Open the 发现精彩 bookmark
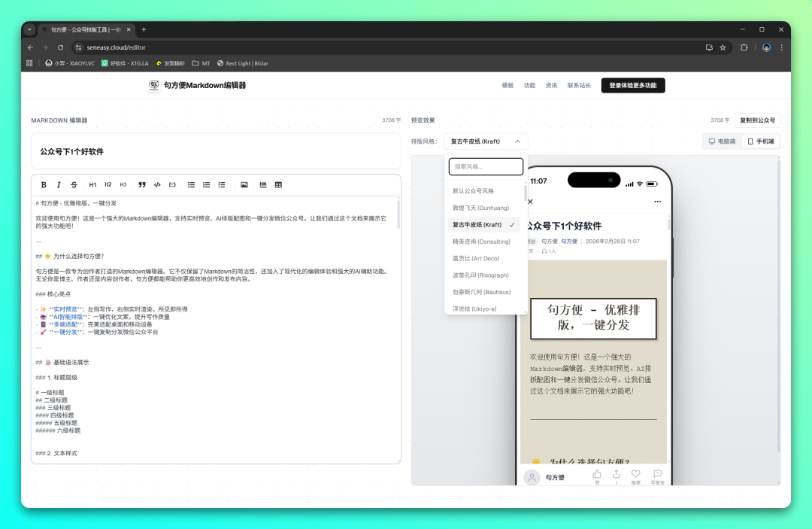Image resolution: width=812 pixels, height=529 pixels. (170, 63)
